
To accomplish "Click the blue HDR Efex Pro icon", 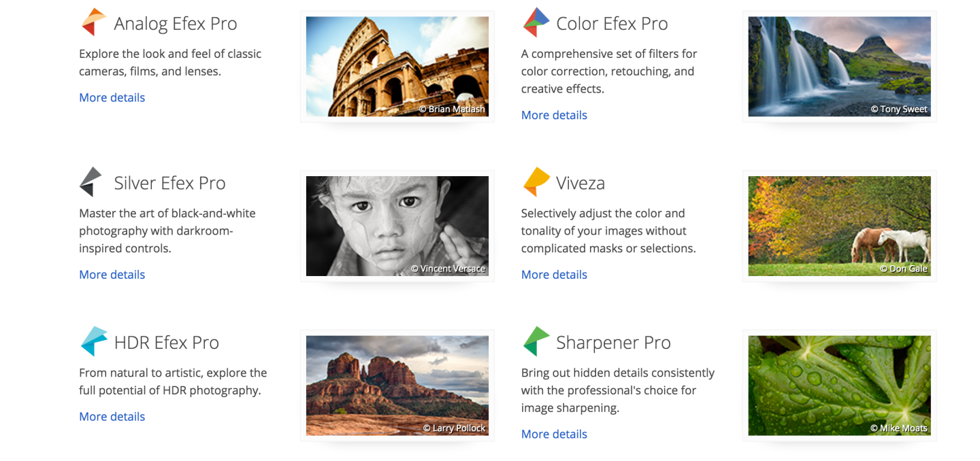I will click(93, 341).
